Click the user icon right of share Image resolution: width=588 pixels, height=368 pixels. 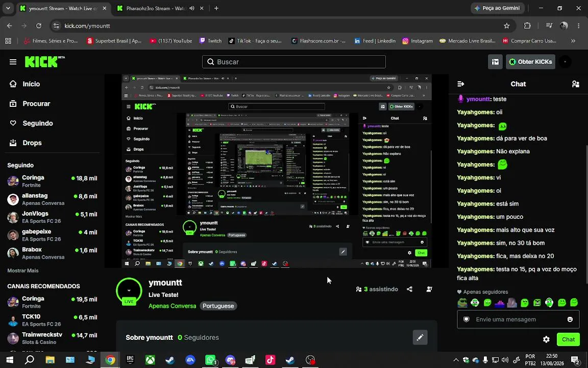click(429, 289)
